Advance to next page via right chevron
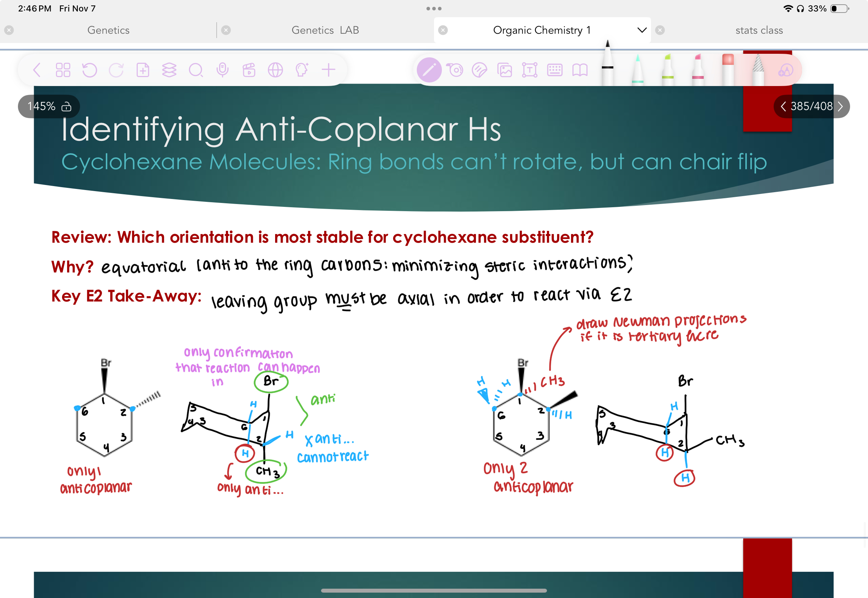868x598 pixels. (x=841, y=106)
